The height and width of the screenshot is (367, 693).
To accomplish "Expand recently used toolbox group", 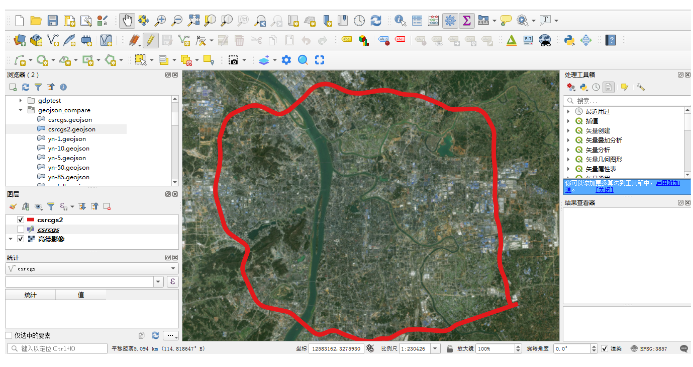I will click(568, 111).
